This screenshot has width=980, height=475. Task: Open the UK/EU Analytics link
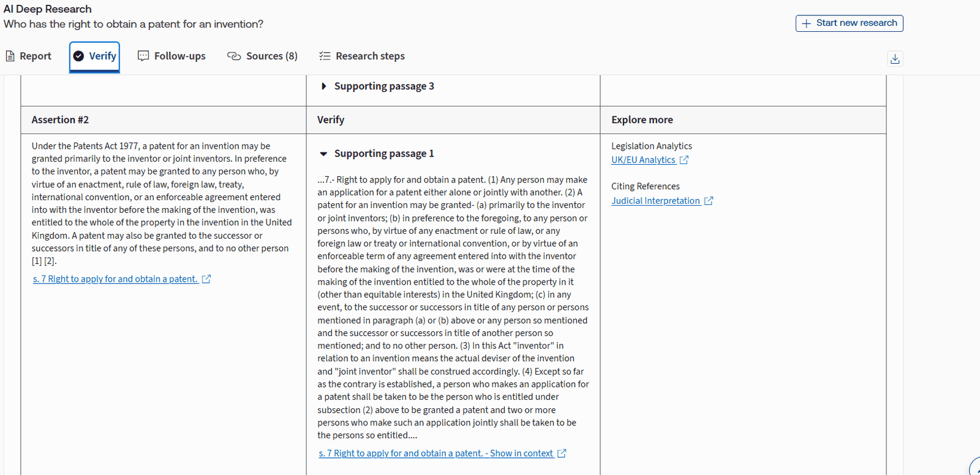[x=643, y=160]
